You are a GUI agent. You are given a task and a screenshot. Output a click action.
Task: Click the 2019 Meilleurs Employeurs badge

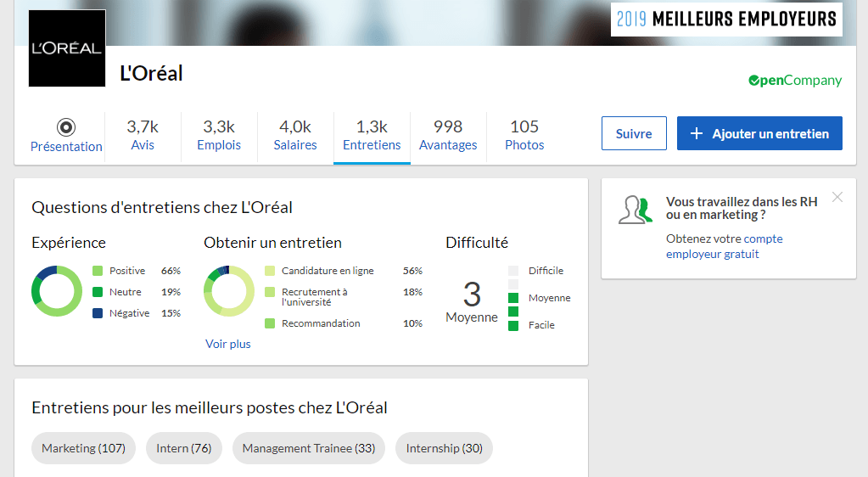point(726,19)
